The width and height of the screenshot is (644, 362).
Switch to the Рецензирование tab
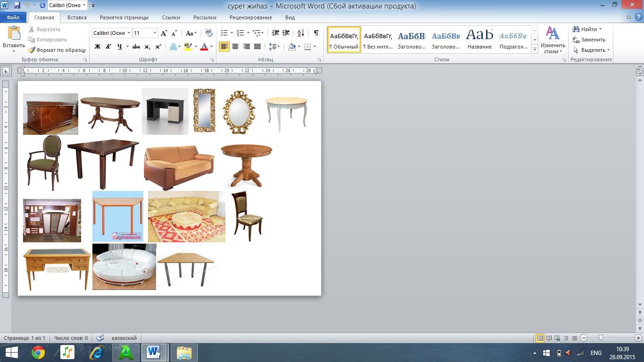(251, 17)
